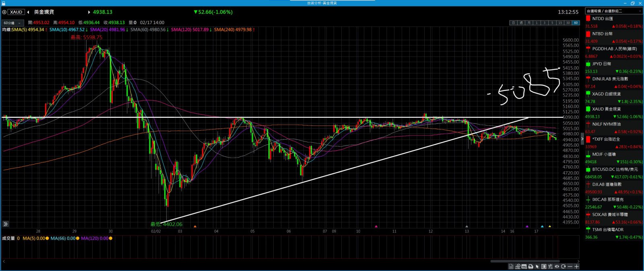Click the orange triangle marker near 03
Image resolution: width=644 pixels, height=271 pixels.
(x=195, y=226)
